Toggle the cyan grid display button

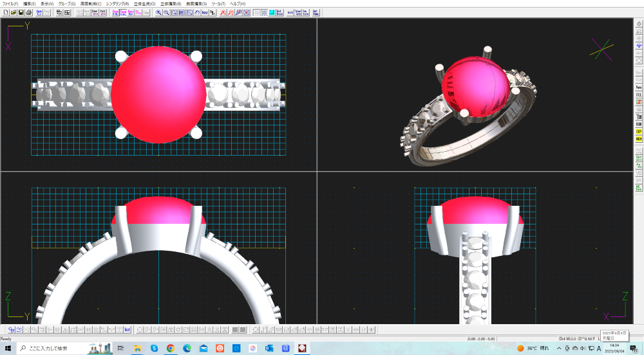[272, 12]
